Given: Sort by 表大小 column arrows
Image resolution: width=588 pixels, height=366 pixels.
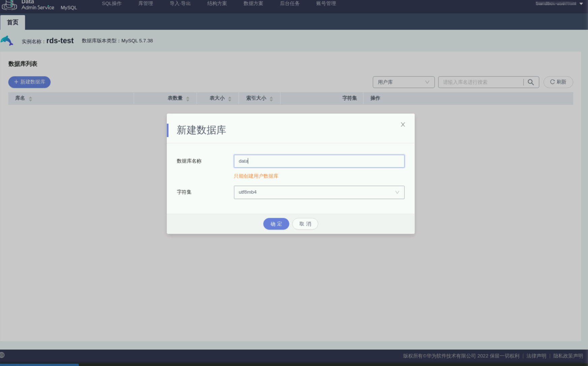Looking at the screenshot, I should (x=229, y=99).
